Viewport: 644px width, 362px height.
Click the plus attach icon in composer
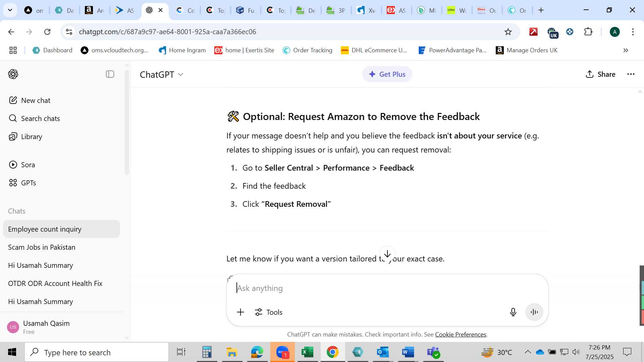(240, 312)
